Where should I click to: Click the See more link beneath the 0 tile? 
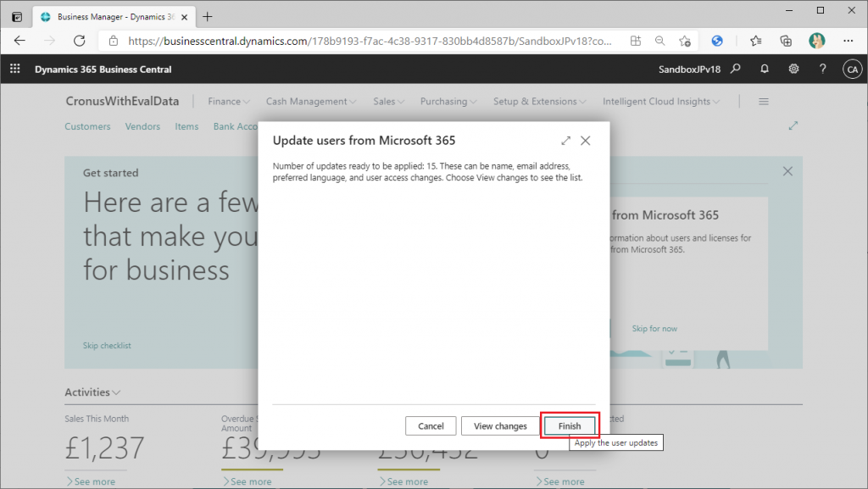(x=560, y=481)
